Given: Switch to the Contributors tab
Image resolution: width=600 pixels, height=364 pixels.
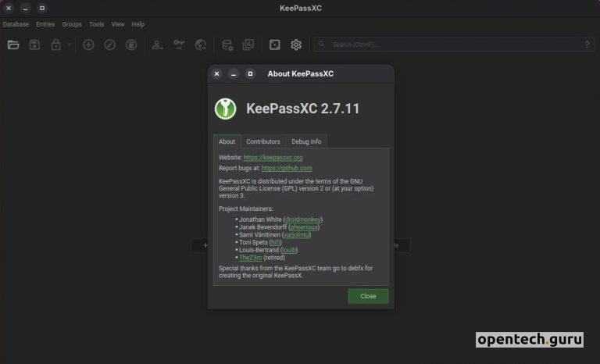Looking at the screenshot, I should (263, 141).
